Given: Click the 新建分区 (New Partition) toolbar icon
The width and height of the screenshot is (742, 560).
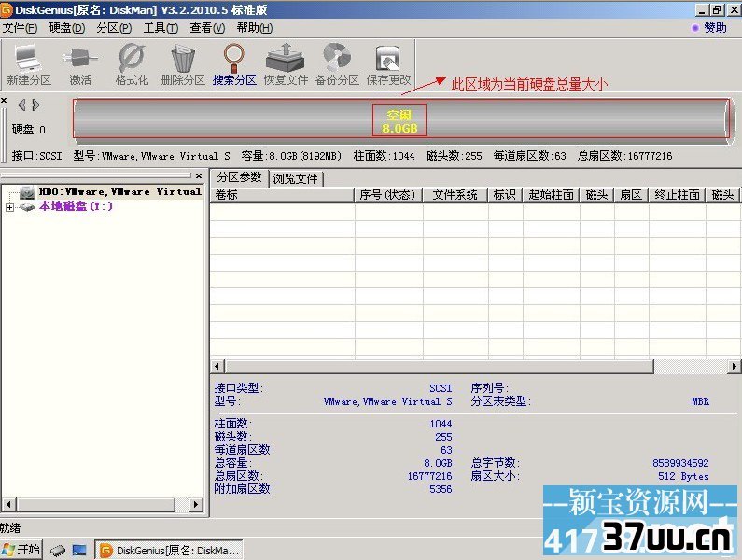Looking at the screenshot, I should click(28, 64).
